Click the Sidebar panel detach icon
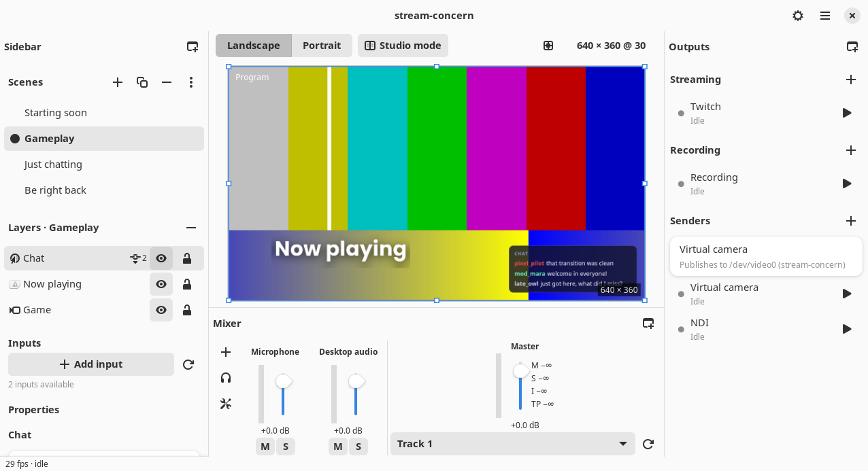The image size is (868, 471). click(x=193, y=47)
